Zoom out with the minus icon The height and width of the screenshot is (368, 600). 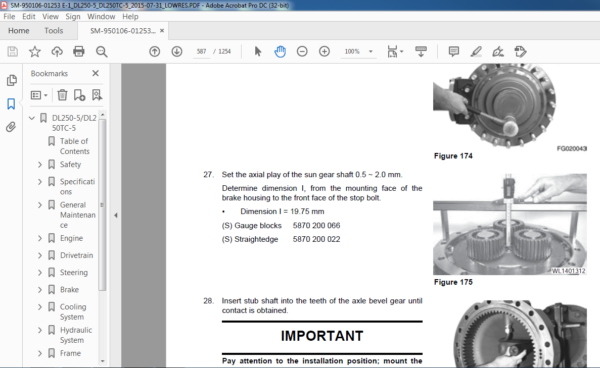click(x=302, y=51)
